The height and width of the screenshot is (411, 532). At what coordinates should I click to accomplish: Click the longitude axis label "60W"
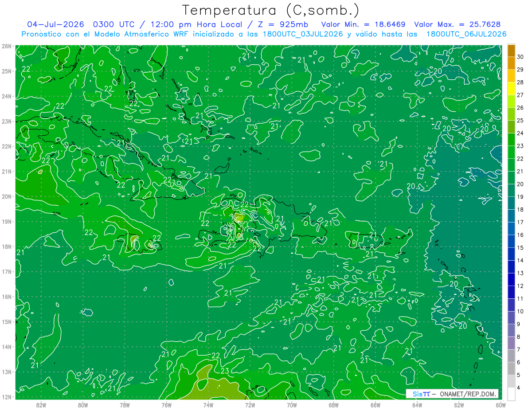[x=500, y=404]
